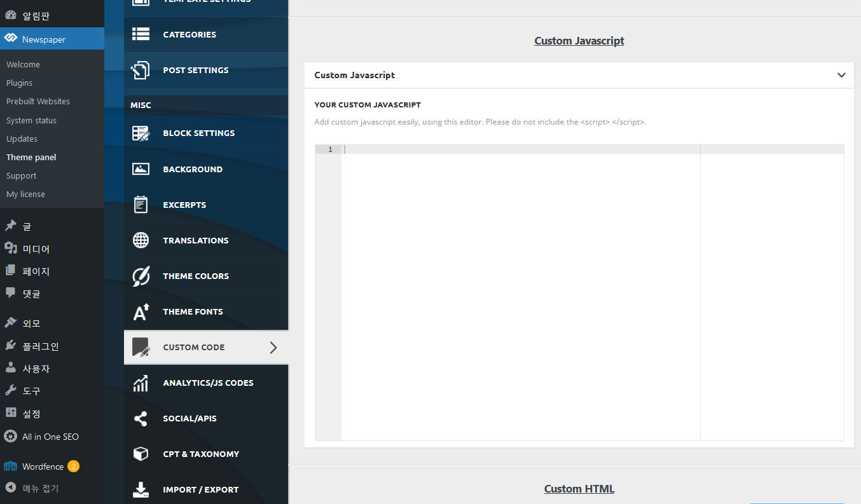Viewport: 861px width, 504px height.
Task: Click the Translations globe icon
Action: [x=141, y=240]
